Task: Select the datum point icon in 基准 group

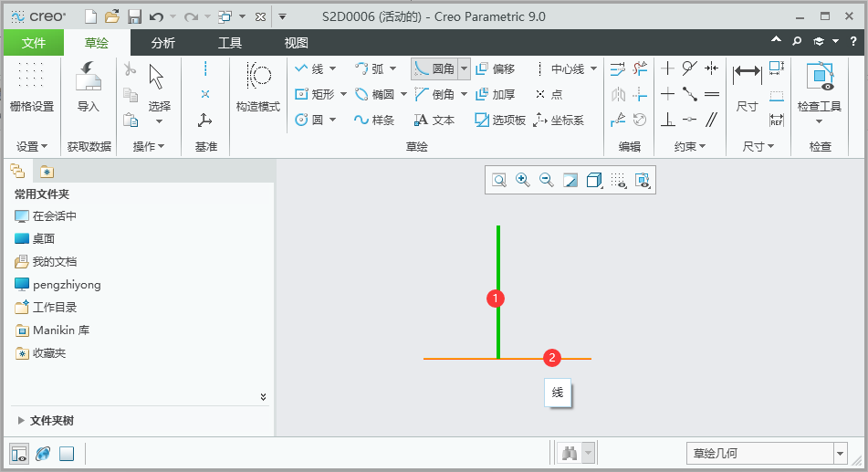Action: [x=205, y=94]
